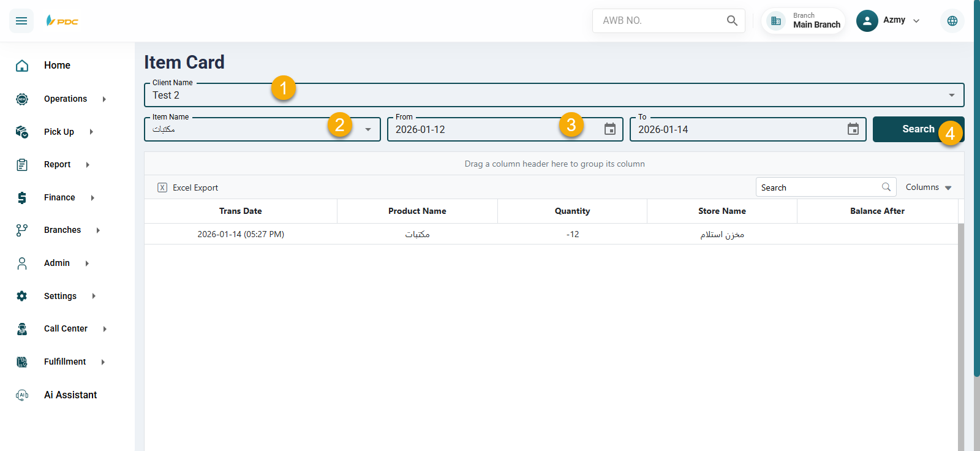The width and height of the screenshot is (980, 451).
Task: Click the Fulfillment sidebar icon
Action: (22, 362)
